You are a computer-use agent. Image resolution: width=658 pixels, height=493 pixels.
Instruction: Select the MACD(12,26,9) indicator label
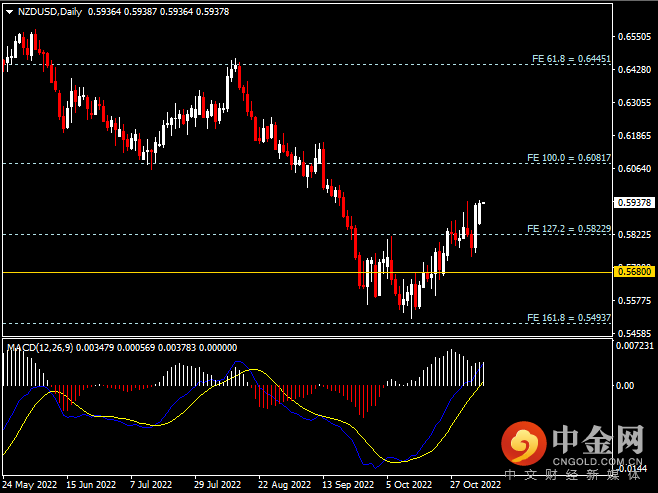(40, 347)
